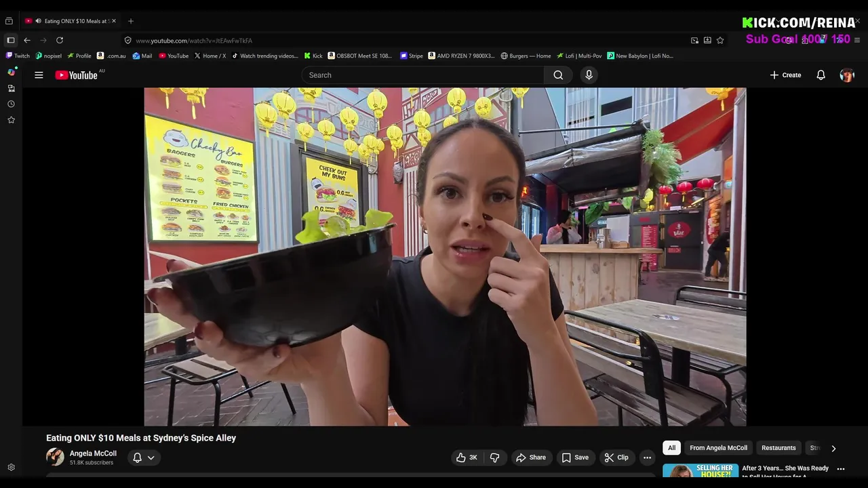Viewport: 868px width, 488px height.
Task: Select the From Angela McColl chip
Action: pos(718,448)
